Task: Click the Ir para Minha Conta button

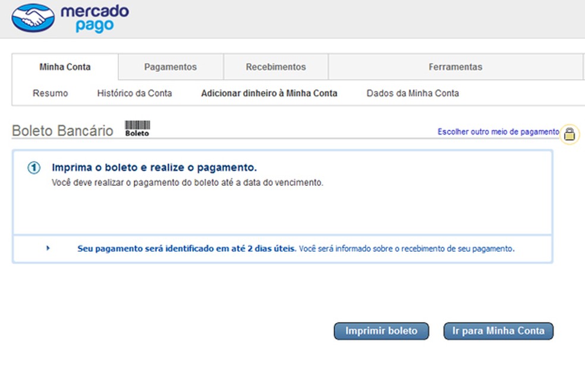Action: click(498, 331)
